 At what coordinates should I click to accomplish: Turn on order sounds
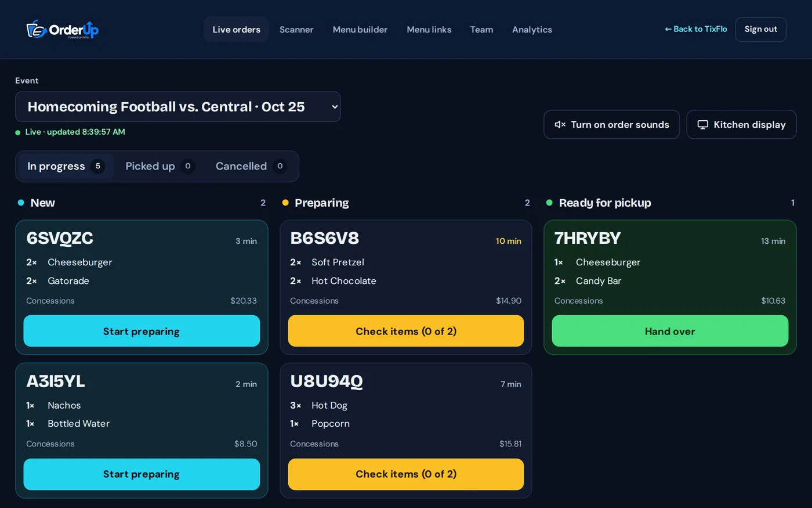611,125
